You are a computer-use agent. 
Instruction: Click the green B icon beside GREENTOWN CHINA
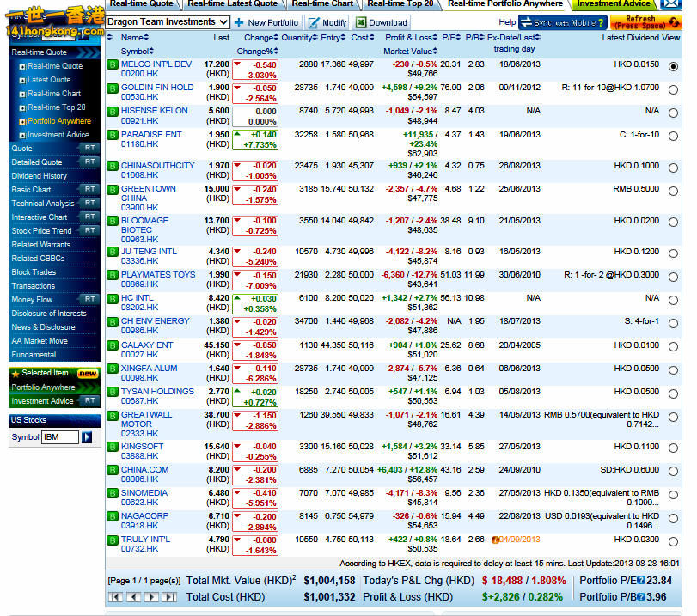click(x=113, y=189)
